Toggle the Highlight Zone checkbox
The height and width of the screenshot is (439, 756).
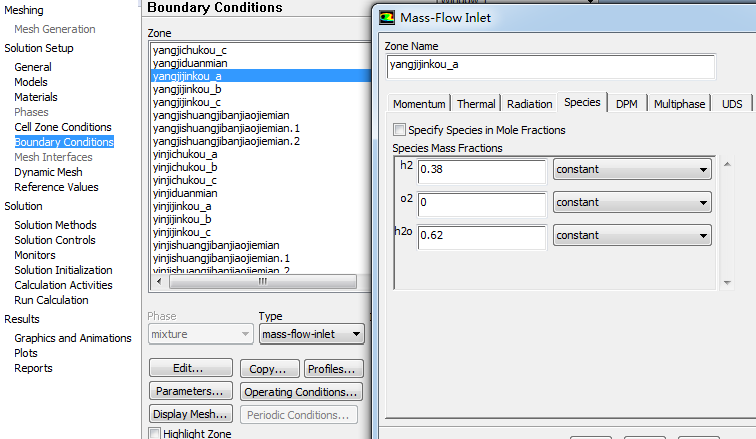click(x=155, y=433)
